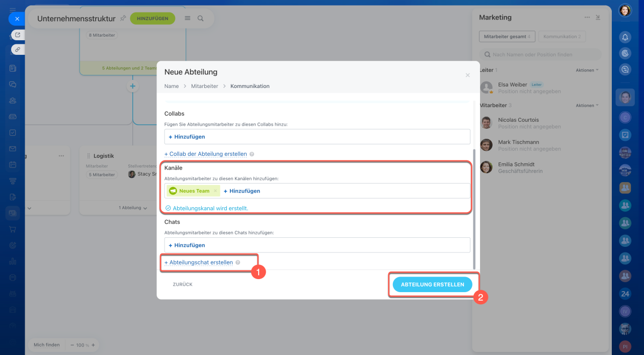Viewport: 644px width, 355px height.
Task: Open the purple C avatar chat
Action: (x=625, y=117)
